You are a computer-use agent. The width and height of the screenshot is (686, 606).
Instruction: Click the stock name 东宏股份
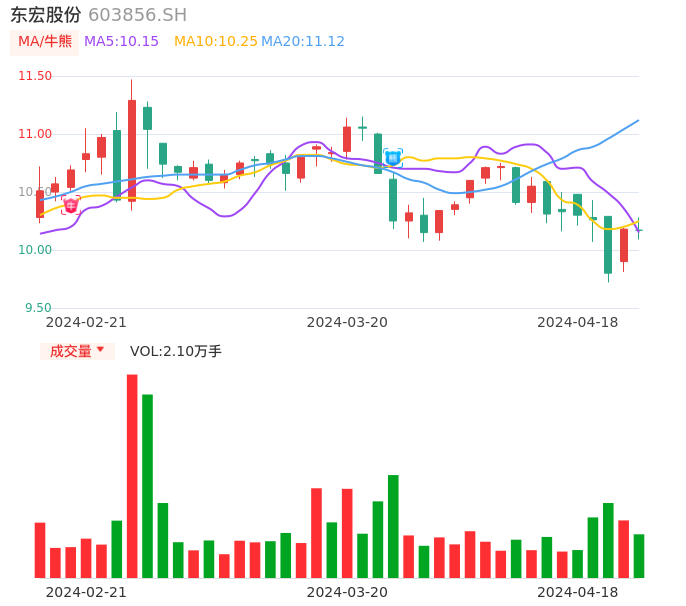click(x=46, y=14)
